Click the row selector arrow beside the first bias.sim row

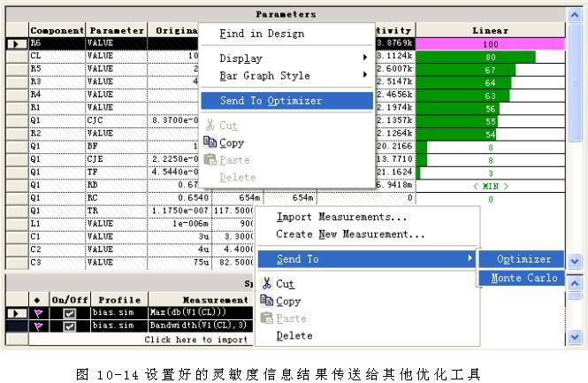tap(14, 313)
